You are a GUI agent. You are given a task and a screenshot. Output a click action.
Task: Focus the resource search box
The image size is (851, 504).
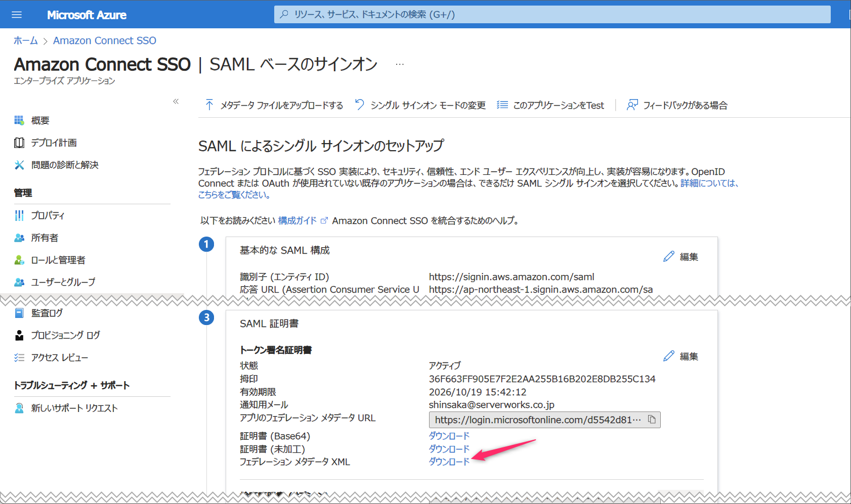[552, 14]
